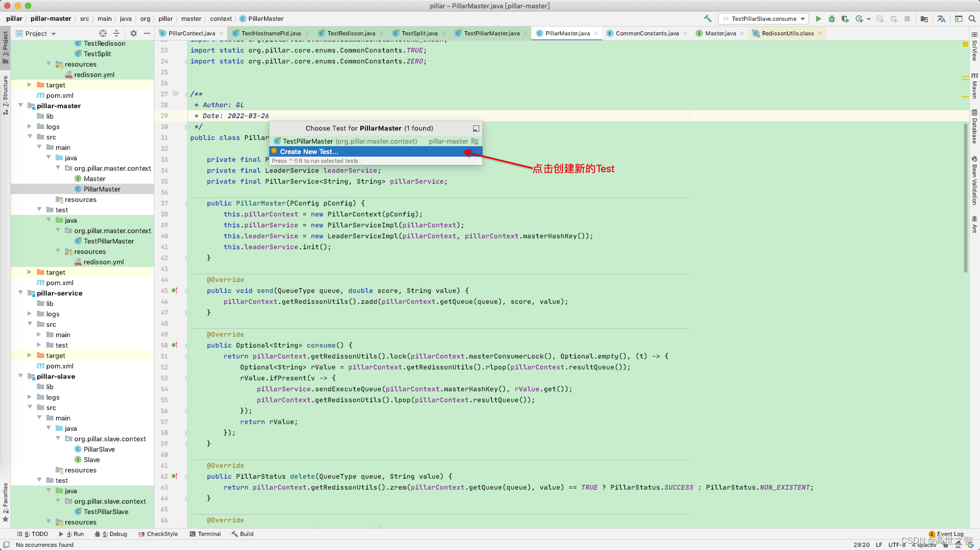Switch to CommonConstants.java tab
This screenshot has width=980, height=550.
click(x=647, y=33)
